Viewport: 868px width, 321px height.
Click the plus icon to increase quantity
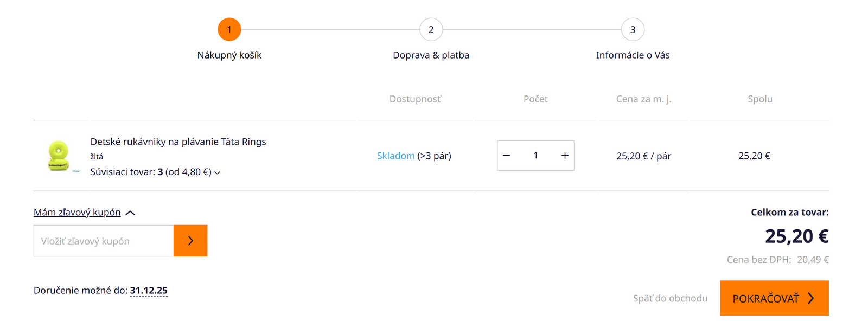coord(564,156)
